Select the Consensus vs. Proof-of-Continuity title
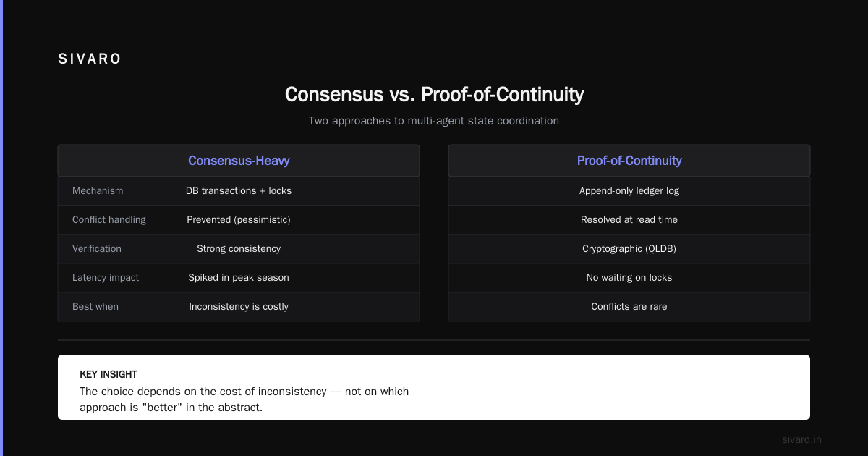 click(x=434, y=94)
